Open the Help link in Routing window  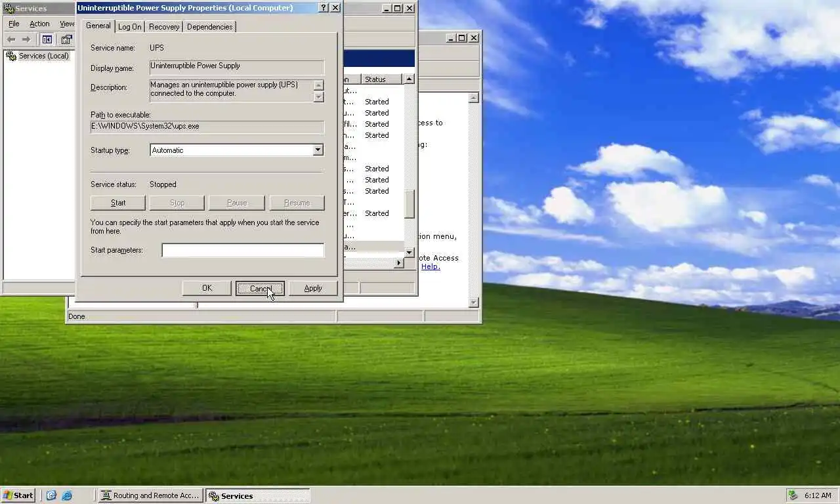click(430, 266)
